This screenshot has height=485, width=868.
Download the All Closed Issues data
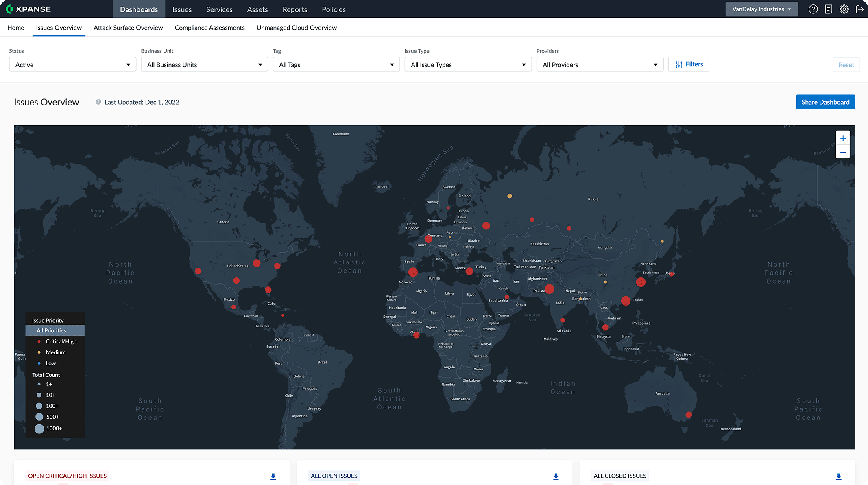pos(838,476)
